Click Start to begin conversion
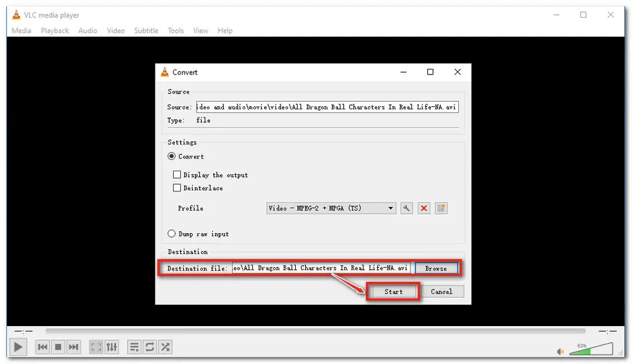The image size is (632, 364). tap(393, 291)
